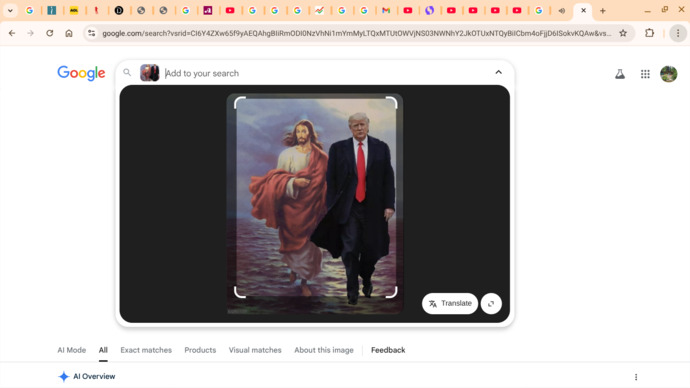Select the All results tab
The image size is (690, 388).
103,350
